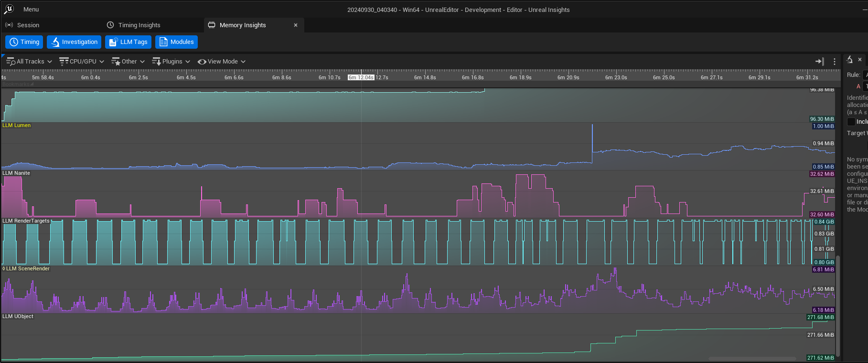Toggle the LLM Tags panel button
Screen dimensions: 868x363
(x=128, y=42)
